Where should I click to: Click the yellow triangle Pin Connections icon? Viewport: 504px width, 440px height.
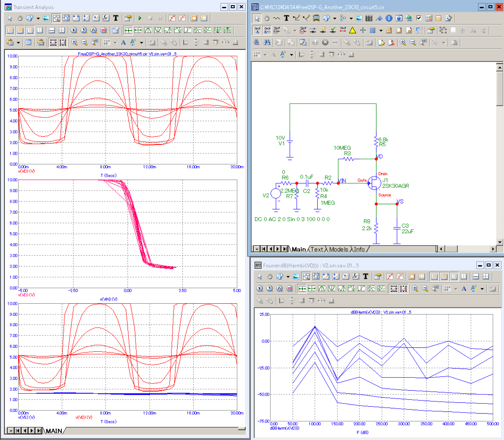(353, 30)
